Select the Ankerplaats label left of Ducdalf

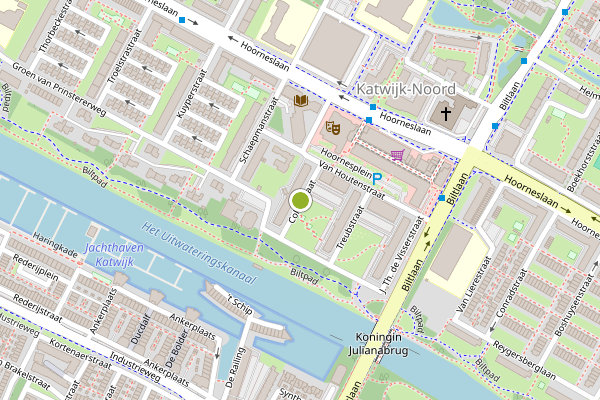pyautogui.click(x=103, y=311)
